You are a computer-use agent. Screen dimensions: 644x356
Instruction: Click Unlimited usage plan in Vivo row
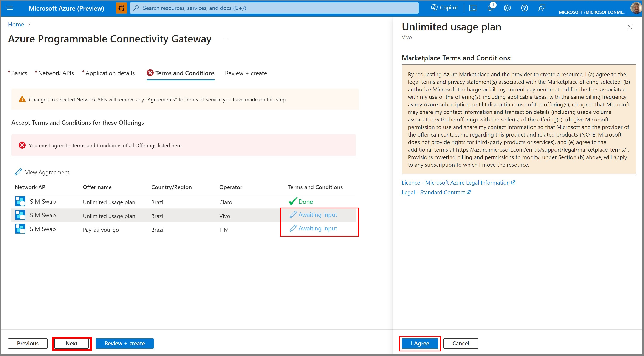(x=109, y=216)
